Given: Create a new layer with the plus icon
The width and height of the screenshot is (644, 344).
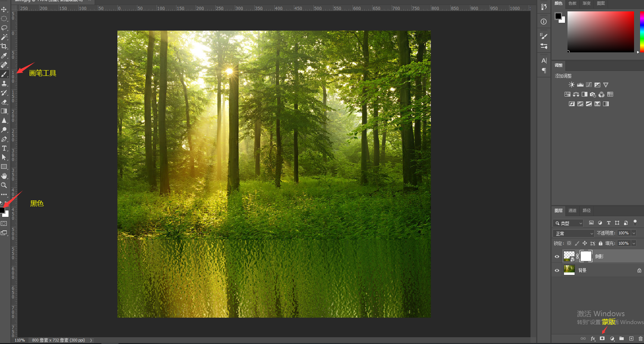Looking at the screenshot, I should coord(631,338).
